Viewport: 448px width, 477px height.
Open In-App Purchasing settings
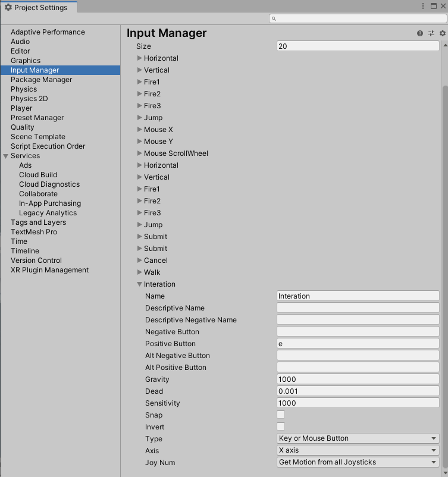point(50,203)
